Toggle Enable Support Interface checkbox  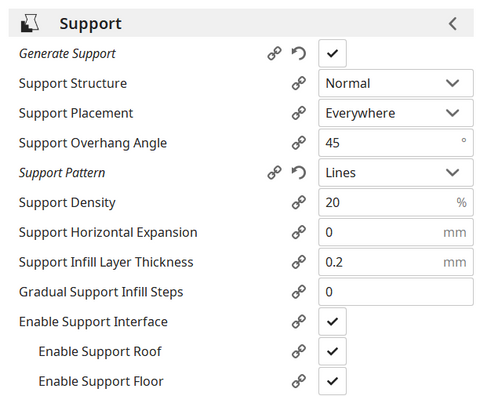tap(332, 322)
